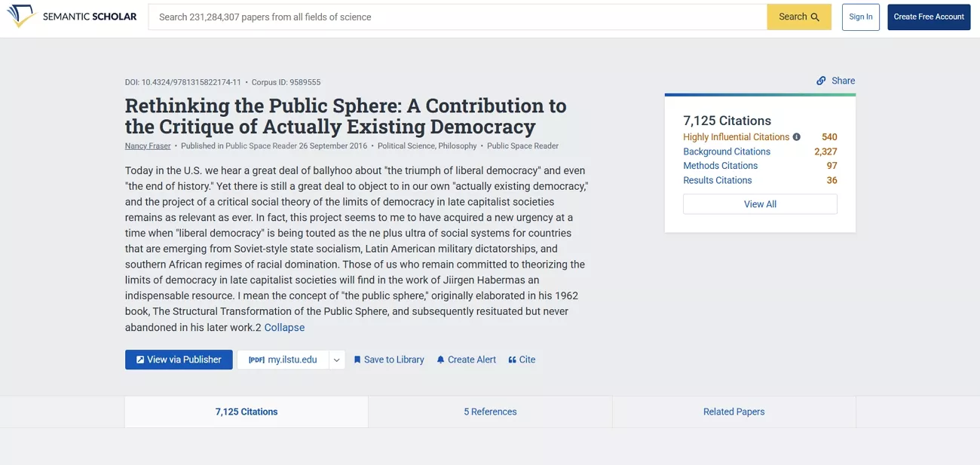Switch to the 5 References tab
The width and height of the screenshot is (980, 465).
(x=490, y=411)
